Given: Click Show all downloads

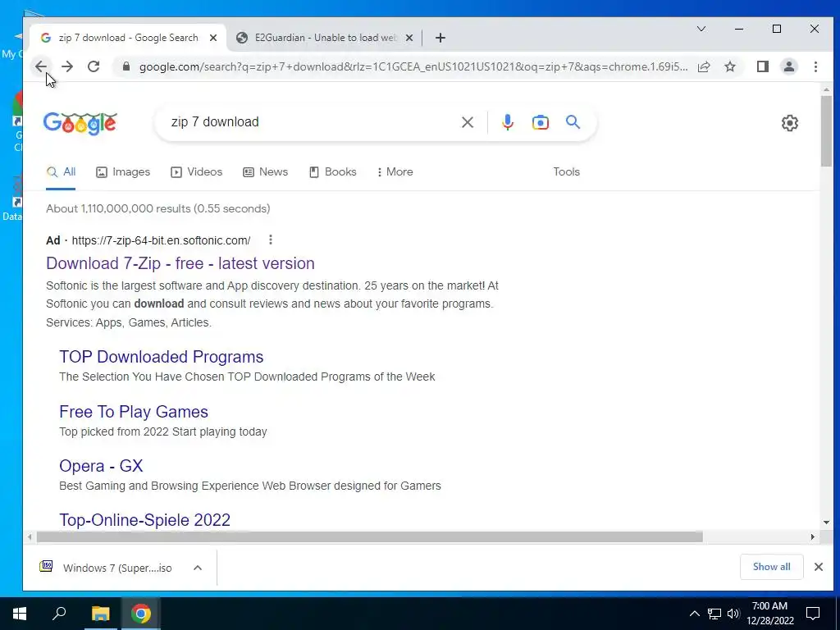Looking at the screenshot, I should (771, 567).
